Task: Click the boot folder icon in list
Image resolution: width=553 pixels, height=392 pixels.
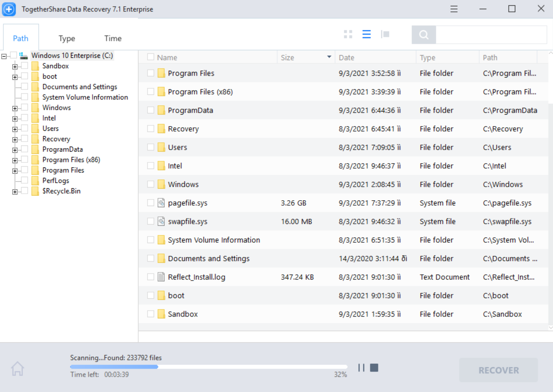Action: click(x=161, y=295)
